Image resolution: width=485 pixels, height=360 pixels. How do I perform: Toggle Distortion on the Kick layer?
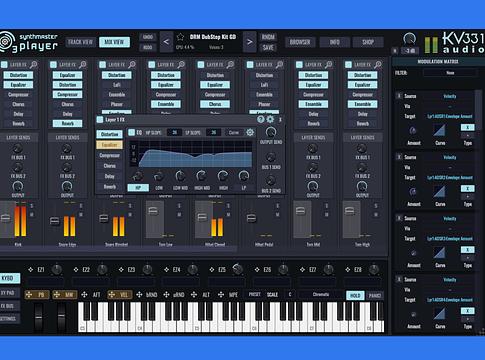18,75
